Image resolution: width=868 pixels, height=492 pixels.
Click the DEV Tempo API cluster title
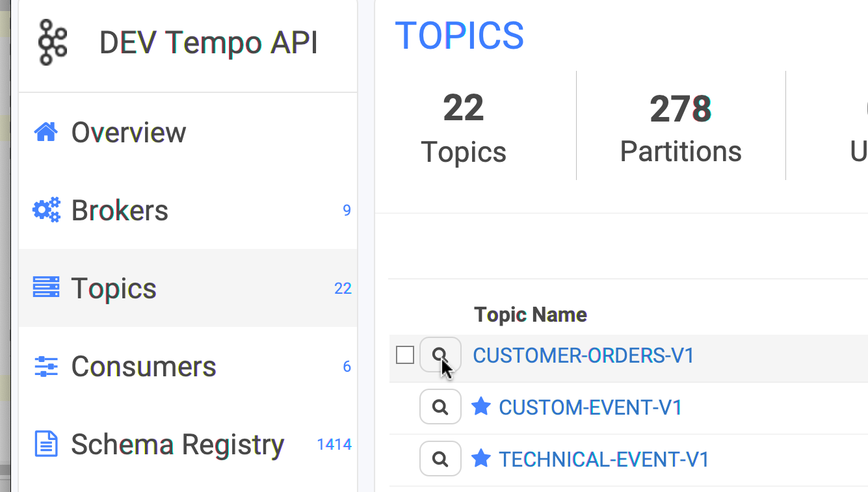[209, 43]
